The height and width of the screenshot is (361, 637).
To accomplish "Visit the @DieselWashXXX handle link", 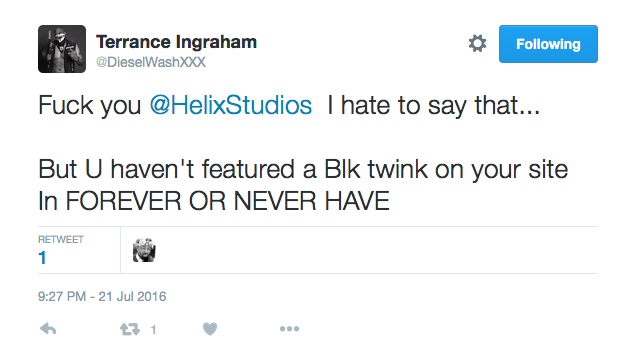I will point(151,62).
